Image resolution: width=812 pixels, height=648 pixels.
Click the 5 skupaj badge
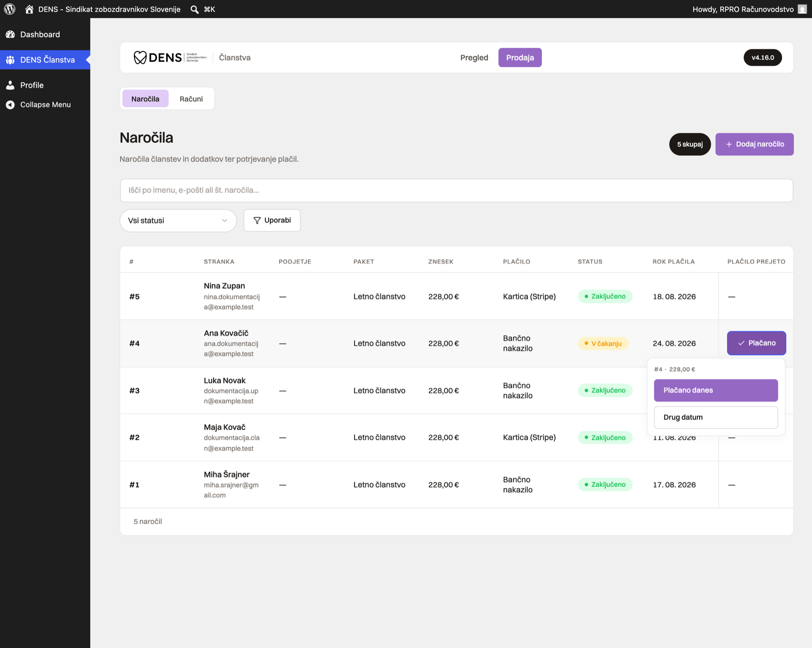click(690, 144)
